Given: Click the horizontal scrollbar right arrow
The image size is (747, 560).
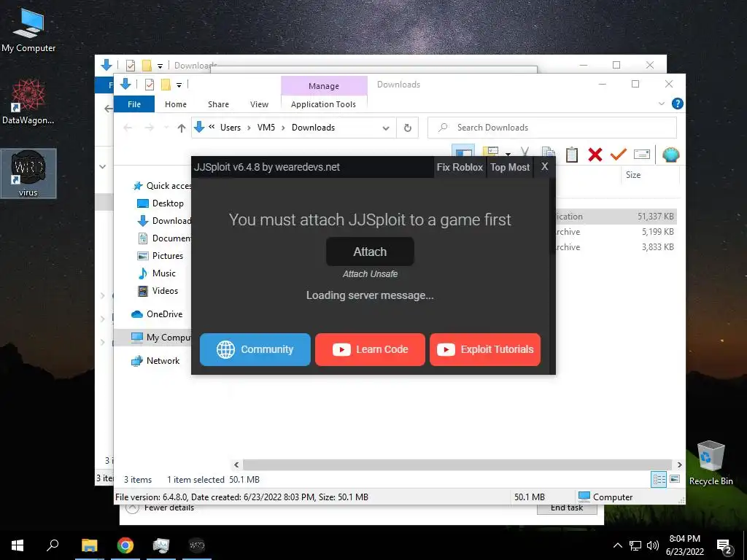Looking at the screenshot, I should click(x=679, y=464).
